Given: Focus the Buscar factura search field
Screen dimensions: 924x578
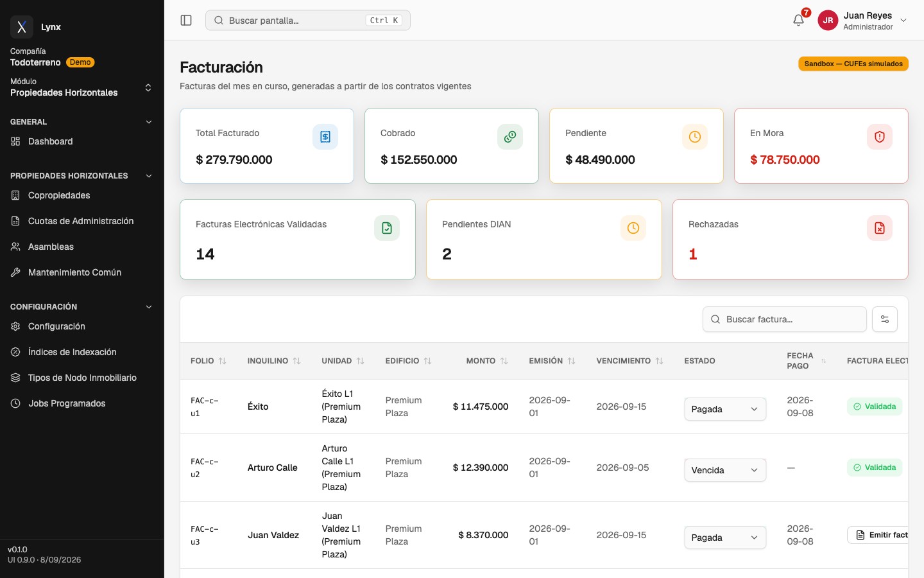Looking at the screenshot, I should [785, 319].
